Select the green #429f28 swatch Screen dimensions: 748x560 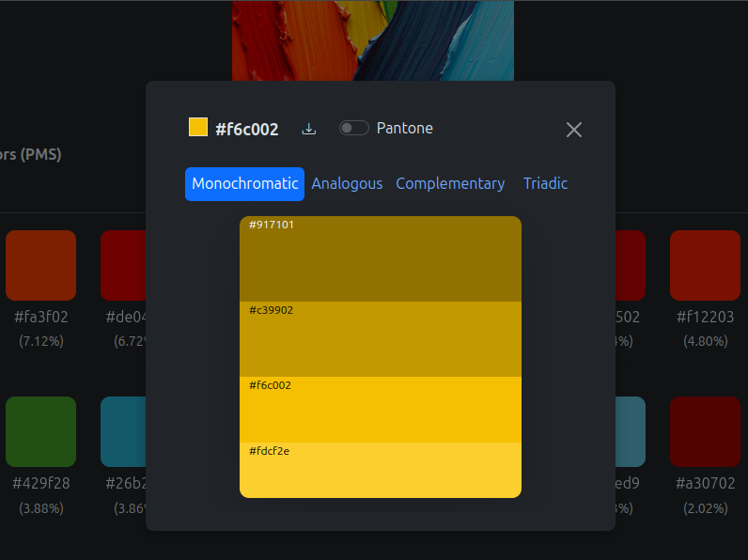point(41,431)
